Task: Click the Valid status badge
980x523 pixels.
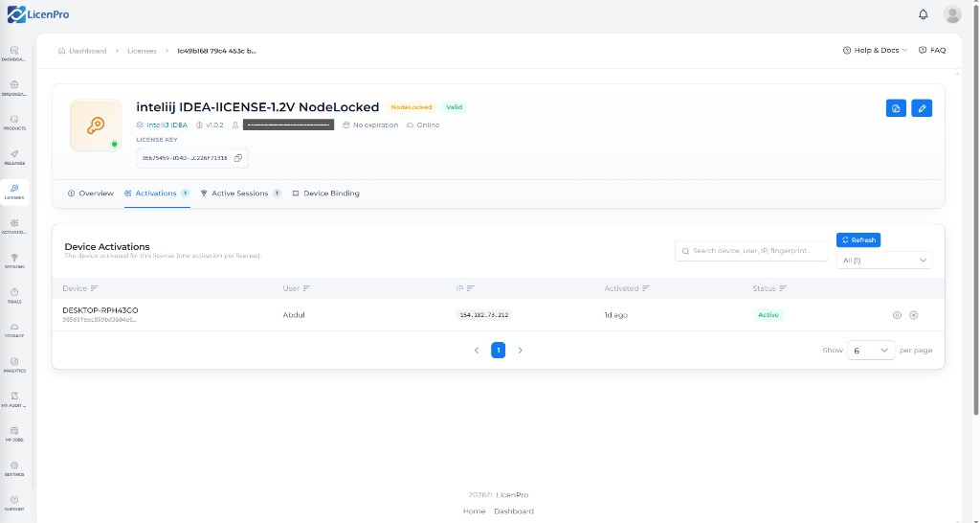Action: pos(454,107)
